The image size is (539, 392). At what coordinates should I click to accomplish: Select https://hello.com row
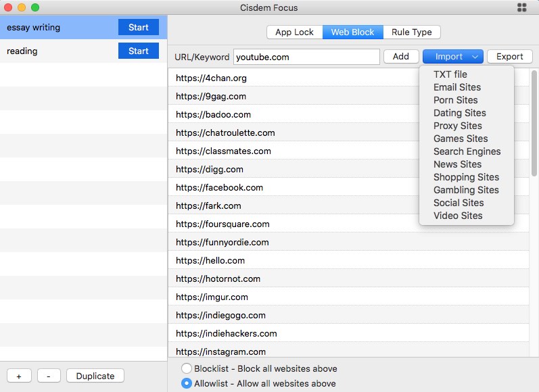[348, 260]
